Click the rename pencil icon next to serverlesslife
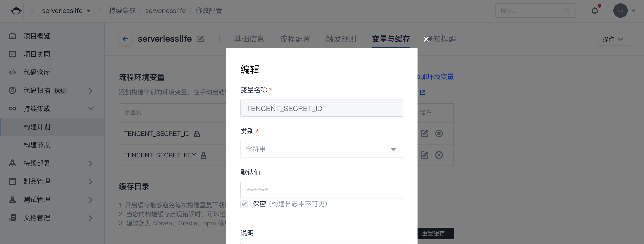This screenshot has width=644, height=244. [200, 39]
